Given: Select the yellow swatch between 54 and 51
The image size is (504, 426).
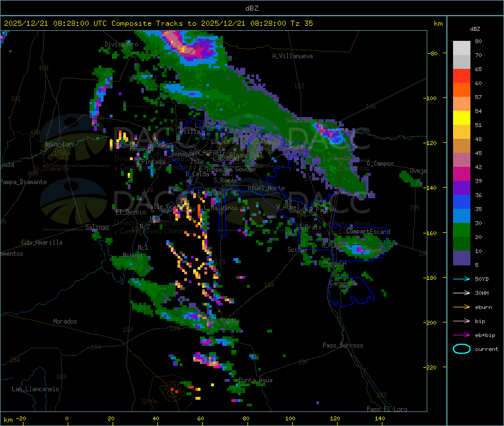Looking at the screenshot, I should (x=461, y=118).
